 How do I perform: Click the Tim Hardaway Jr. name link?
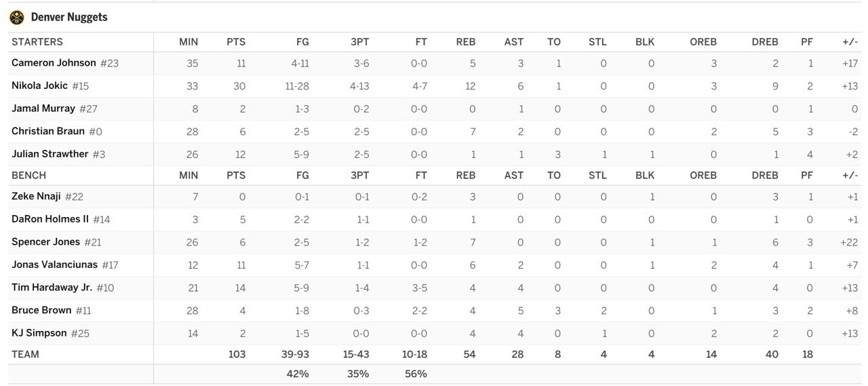click(x=52, y=288)
